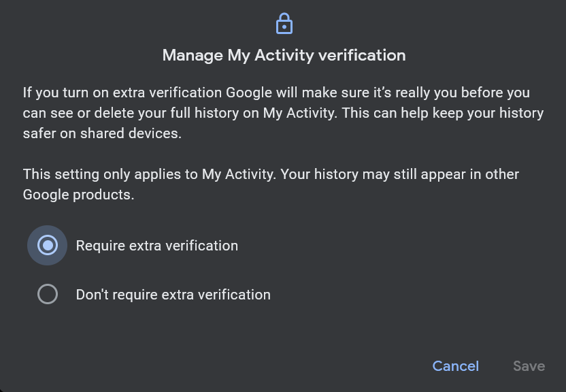Click the "Google products." text line
The height and width of the screenshot is (392, 566).
click(x=78, y=195)
